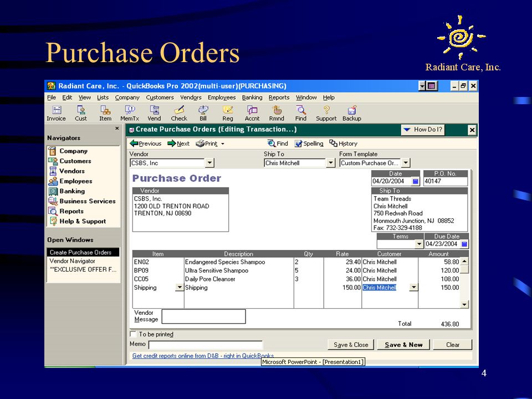This screenshot has width=532, height=399.
Task: Click Save & New
Action: tap(403, 345)
